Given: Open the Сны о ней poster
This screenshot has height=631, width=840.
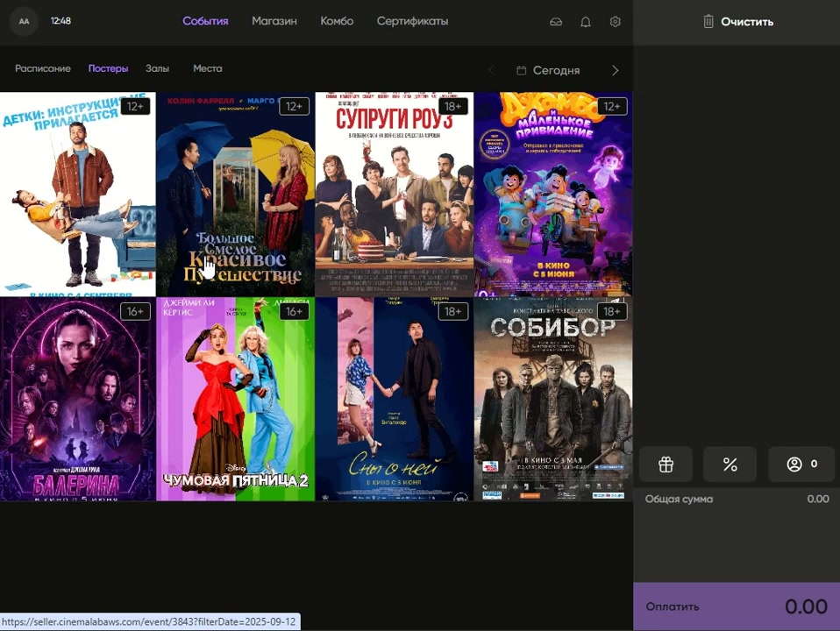Looking at the screenshot, I should point(395,399).
